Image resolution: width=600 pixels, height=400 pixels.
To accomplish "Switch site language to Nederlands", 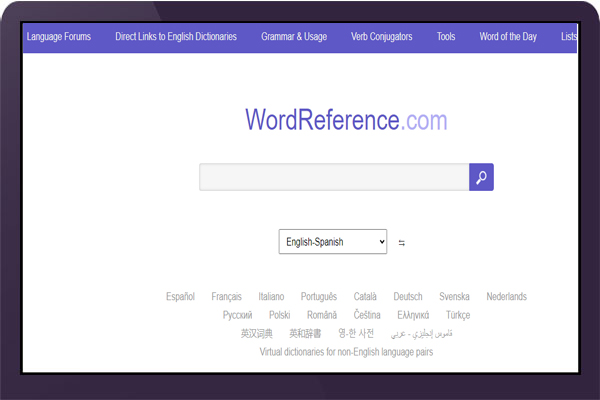I will tap(507, 297).
